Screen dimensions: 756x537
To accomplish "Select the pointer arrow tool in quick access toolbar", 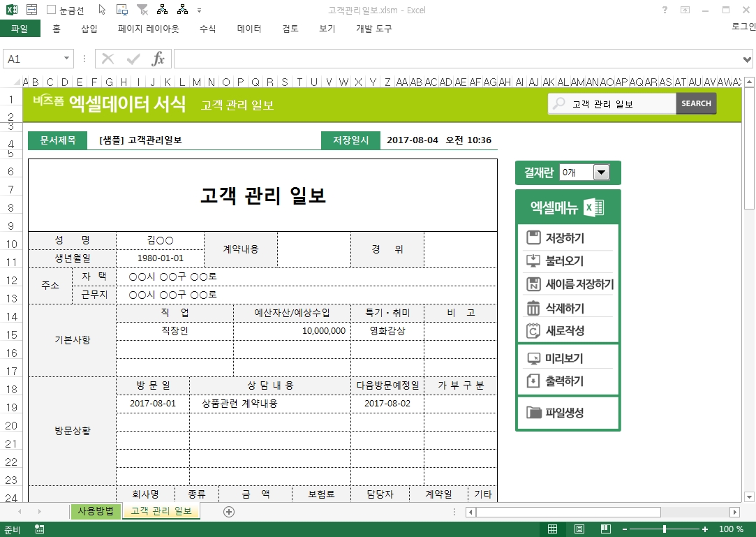I will click(x=102, y=10).
